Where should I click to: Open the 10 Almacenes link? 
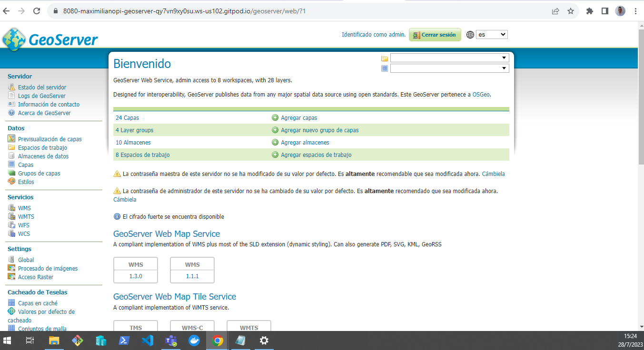point(133,142)
